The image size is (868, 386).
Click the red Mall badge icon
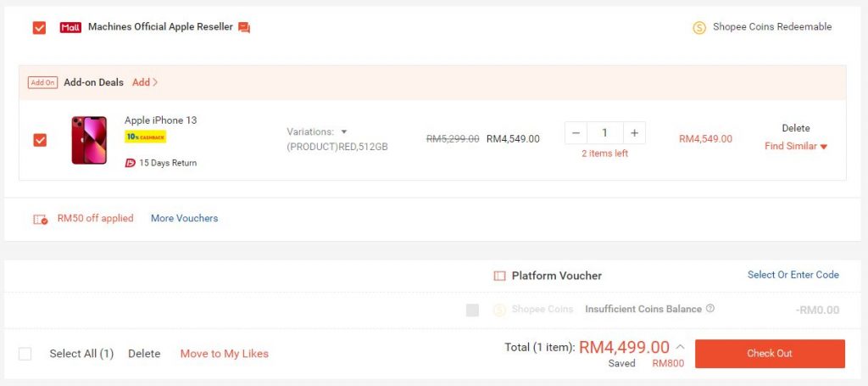coord(70,27)
